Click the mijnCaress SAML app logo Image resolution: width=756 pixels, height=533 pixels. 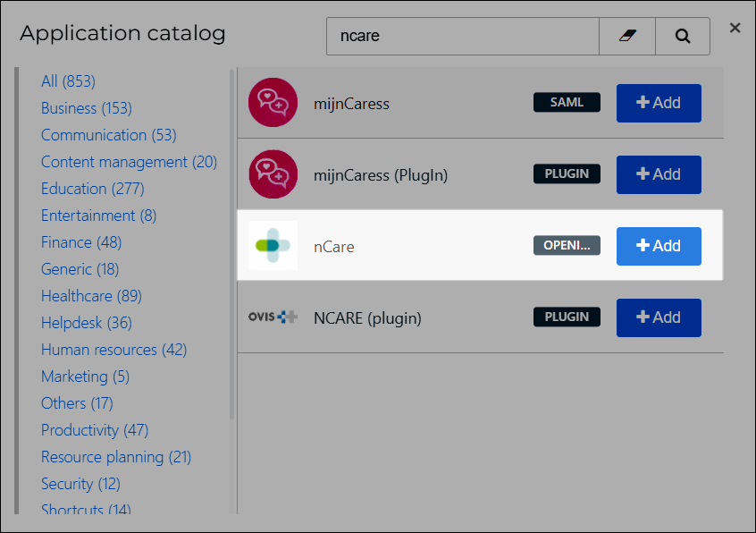coord(273,103)
